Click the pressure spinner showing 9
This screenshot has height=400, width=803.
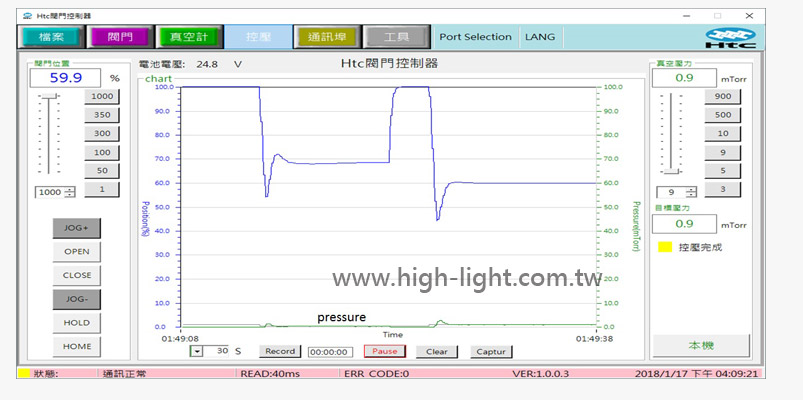tap(675, 192)
